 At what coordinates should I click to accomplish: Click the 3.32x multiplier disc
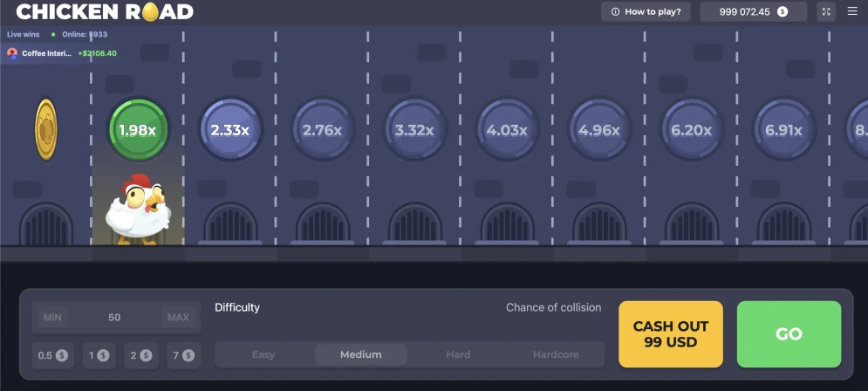[x=414, y=129]
